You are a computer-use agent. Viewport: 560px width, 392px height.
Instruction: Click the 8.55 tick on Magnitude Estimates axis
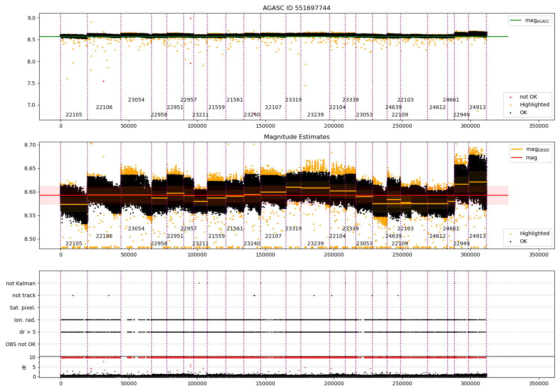click(30, 216)
